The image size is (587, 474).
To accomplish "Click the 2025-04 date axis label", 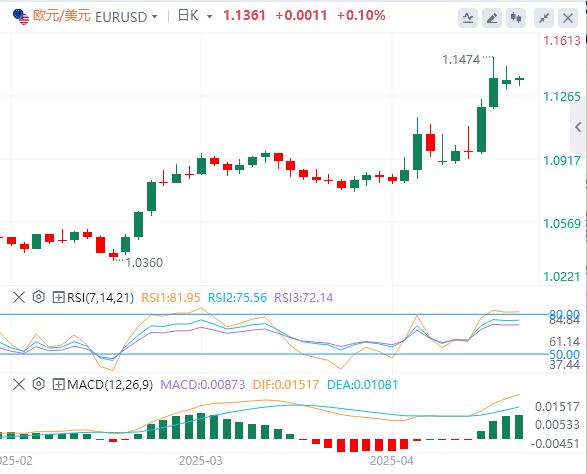I will (x=392, y=461).
